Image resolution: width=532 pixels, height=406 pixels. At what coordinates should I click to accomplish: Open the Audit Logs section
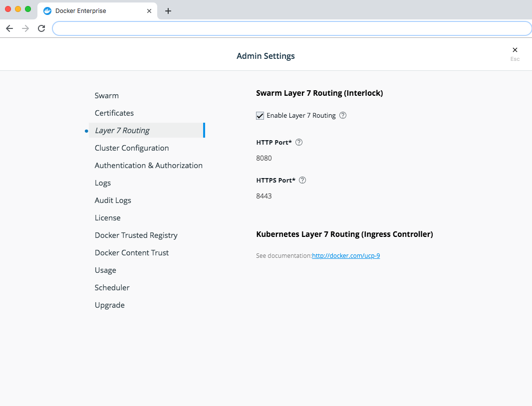pyautogui.click(x=113, y=200)
